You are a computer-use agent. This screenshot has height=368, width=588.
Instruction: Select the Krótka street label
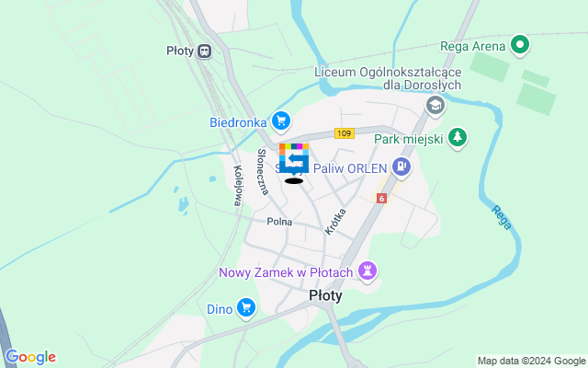(335, 222)
